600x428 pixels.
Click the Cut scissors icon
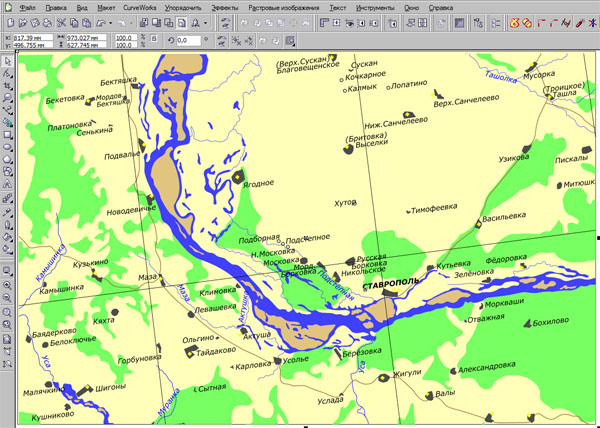[62, 22]
